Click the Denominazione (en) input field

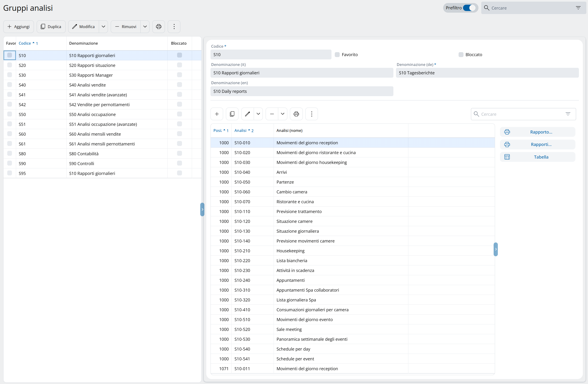pyautogui.click(x=301, y=91)
